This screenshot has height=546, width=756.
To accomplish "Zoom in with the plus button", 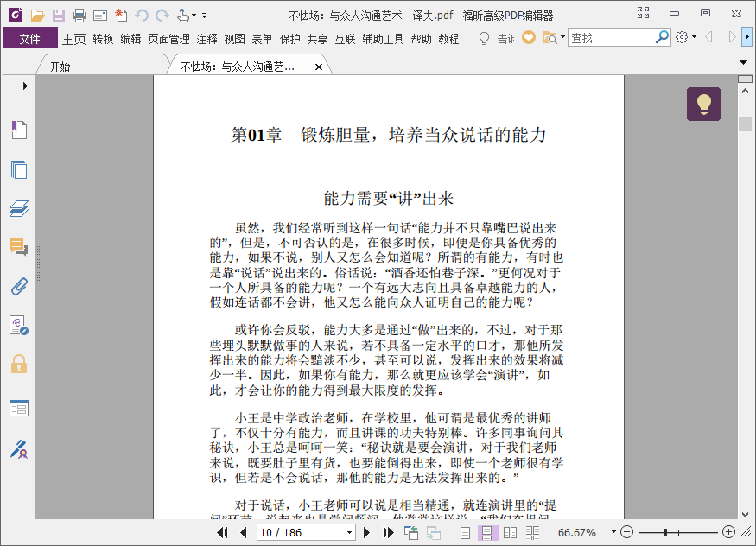I will 728,532.
